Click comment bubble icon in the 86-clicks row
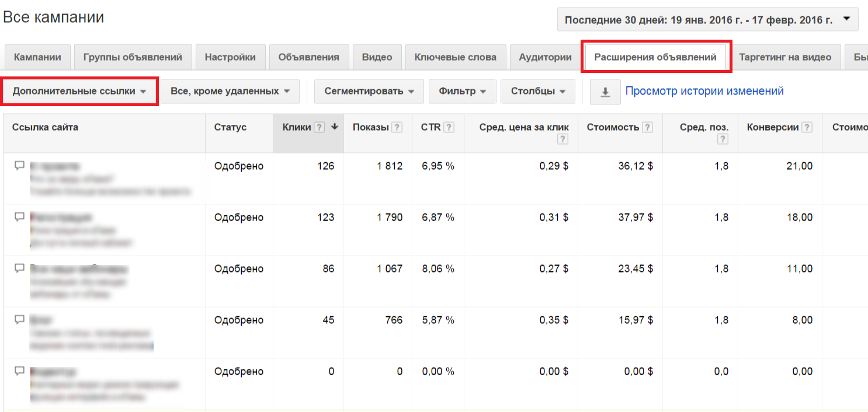Viewport: 868px width, 412px height. point(19,268)
